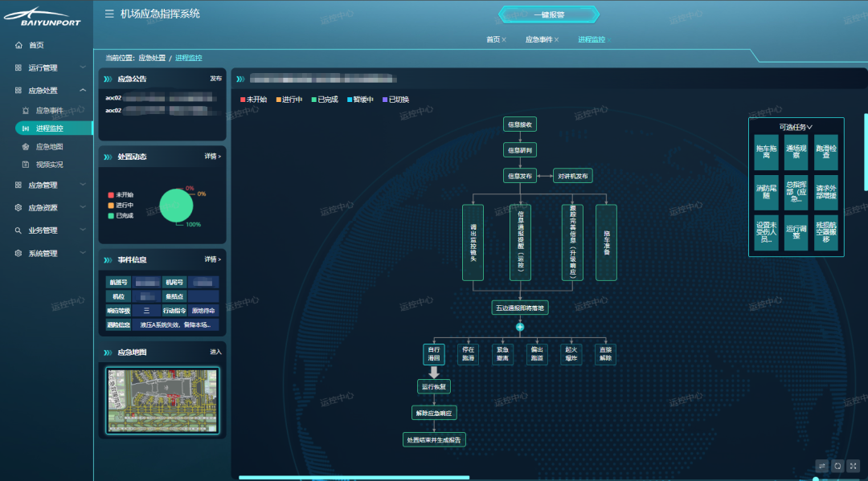Image resolution: width=868 pixels, height=481 pixels.
Task: Click the chevron icon beside 处置动态 title
Action: click(108, 157)
